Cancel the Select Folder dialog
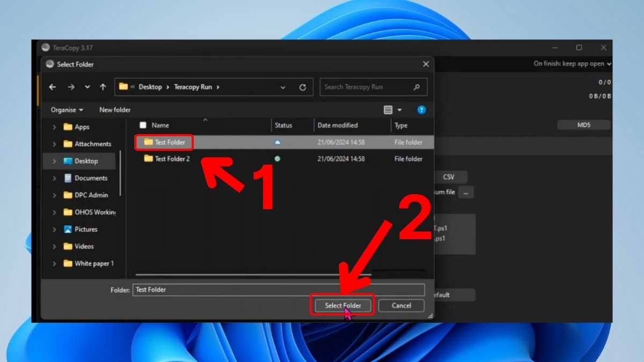Image resolution: width=644 pixels, height=362 pixels. (x=401, y=306)
